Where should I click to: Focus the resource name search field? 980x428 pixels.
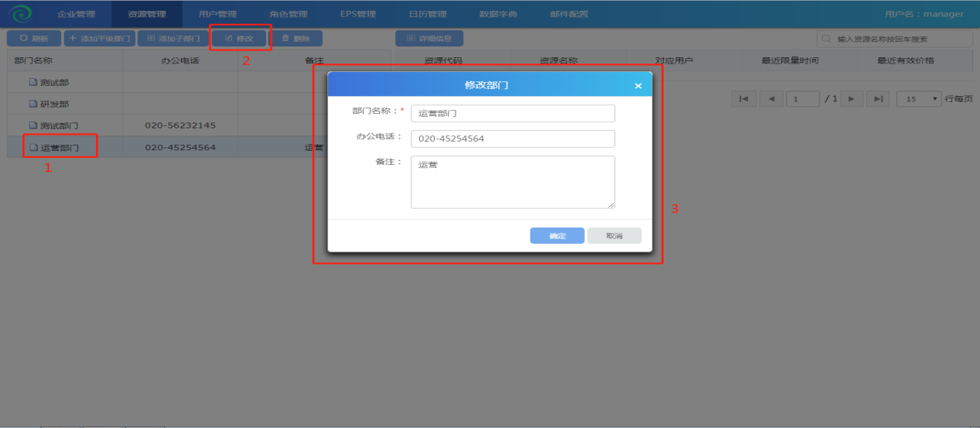point(895,39)
